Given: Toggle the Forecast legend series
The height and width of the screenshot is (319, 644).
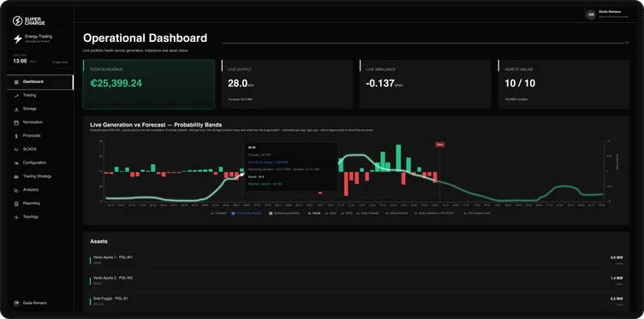Looking at the screenshot, I should 218,213.
